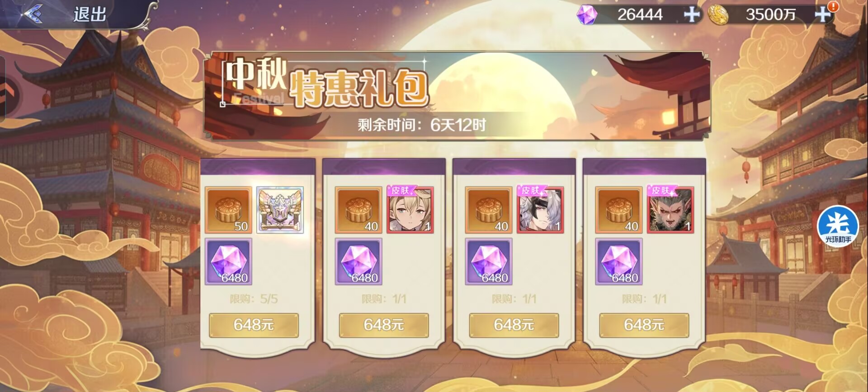Buy monkey king skin pack for 648元
The height and width of the screenshot is (392, 868).
tap(644, 325)
